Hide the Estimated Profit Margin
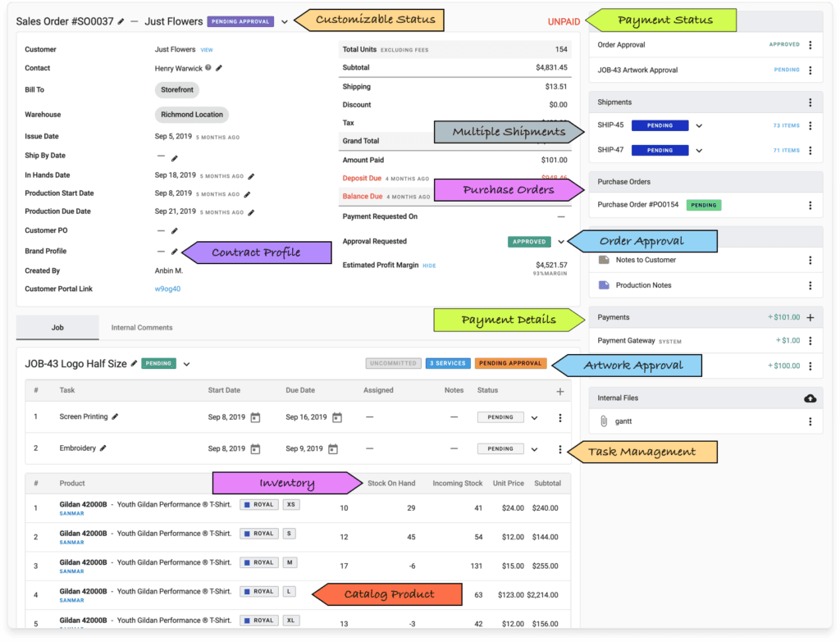The height and width of the screenshot is (641, 840). tap(429, 266)
